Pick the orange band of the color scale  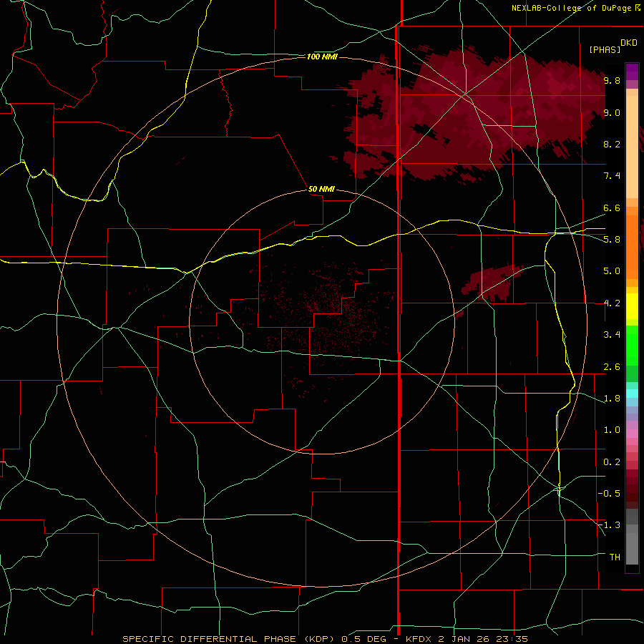[632, 246]
